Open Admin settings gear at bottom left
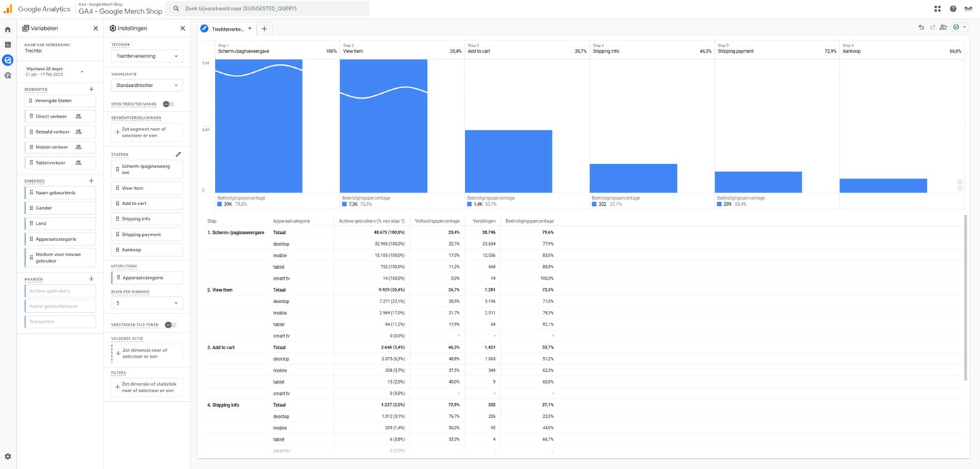The height and width of the screenshot is (469, 980). pyautogui.click(x=8, y=456)
